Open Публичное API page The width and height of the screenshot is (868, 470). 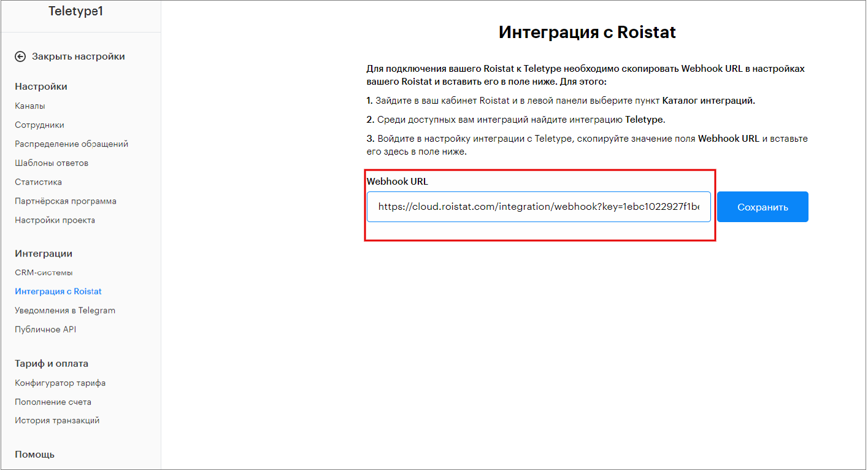(45, 329)
